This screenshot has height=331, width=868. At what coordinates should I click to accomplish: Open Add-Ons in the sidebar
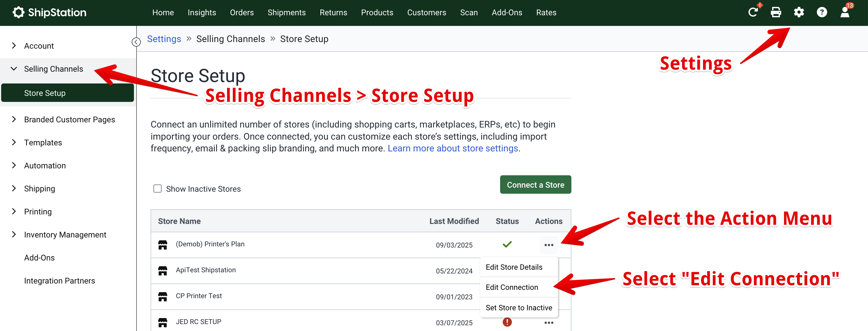39,257
